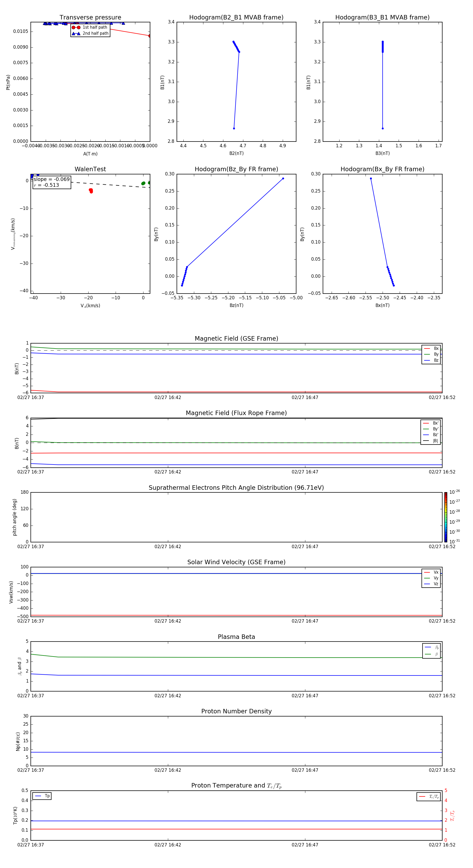The height and width of the screenshot is (868, 473).
Task: Select the Bx' legend entry in Flux Rope frame
Action: tap(431, 423)
